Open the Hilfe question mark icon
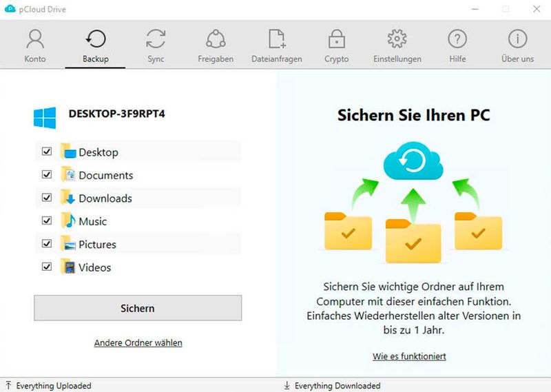The width and height of the screenshot is (551, 392). tap(457, 39)
